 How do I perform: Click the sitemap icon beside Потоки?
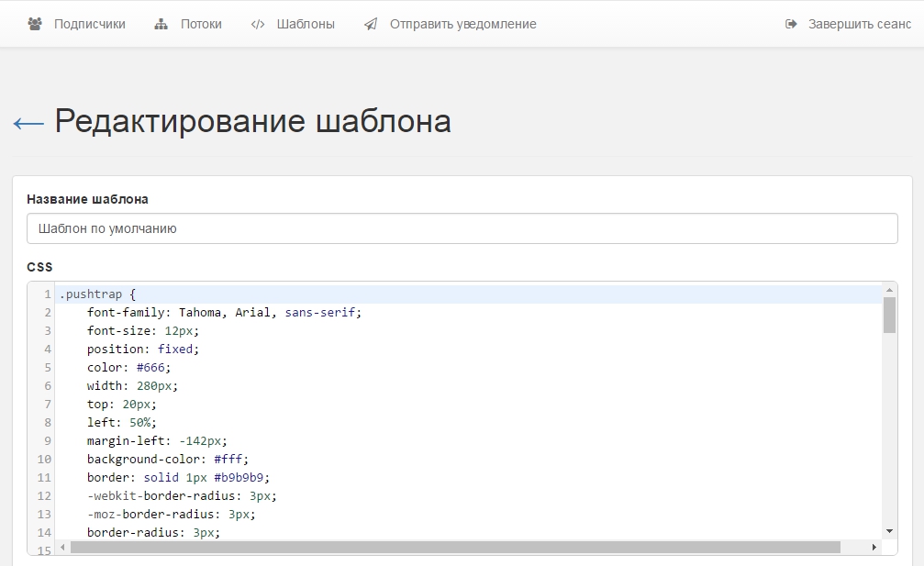point(161,25)
